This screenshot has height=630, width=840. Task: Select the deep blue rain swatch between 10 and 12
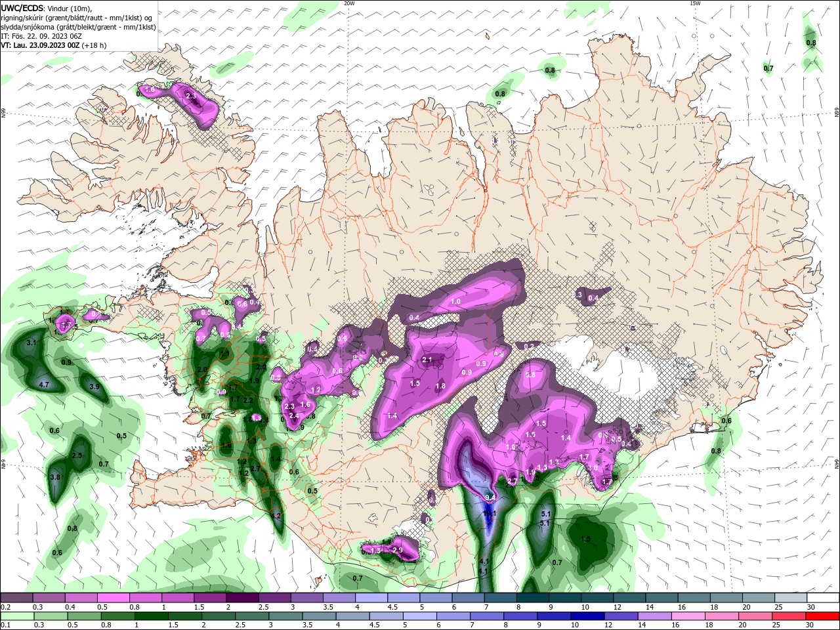[588, 616]
